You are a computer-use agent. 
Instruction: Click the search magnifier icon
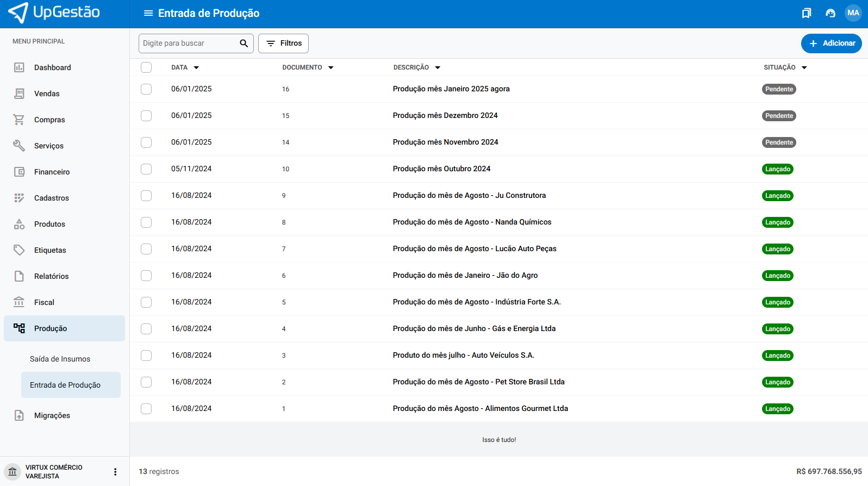pos(244,43)
